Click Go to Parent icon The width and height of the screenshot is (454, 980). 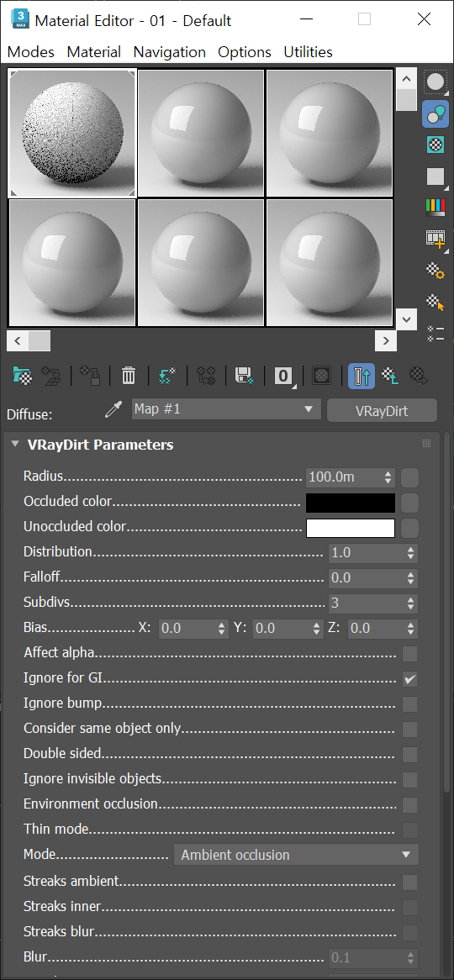(391, 376)
